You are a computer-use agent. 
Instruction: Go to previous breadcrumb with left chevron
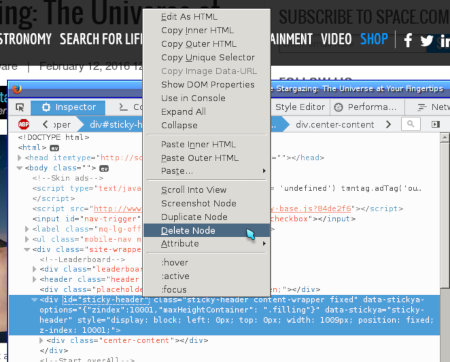[x=45, y=124]
